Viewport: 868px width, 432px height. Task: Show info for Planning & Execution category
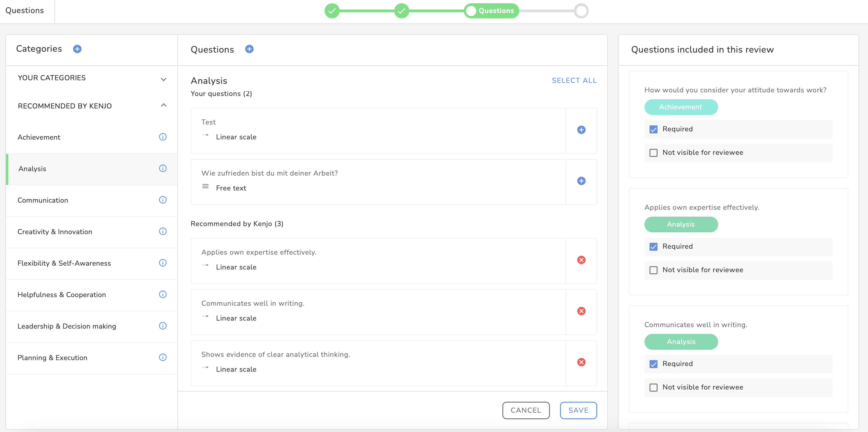pos(163,358)
